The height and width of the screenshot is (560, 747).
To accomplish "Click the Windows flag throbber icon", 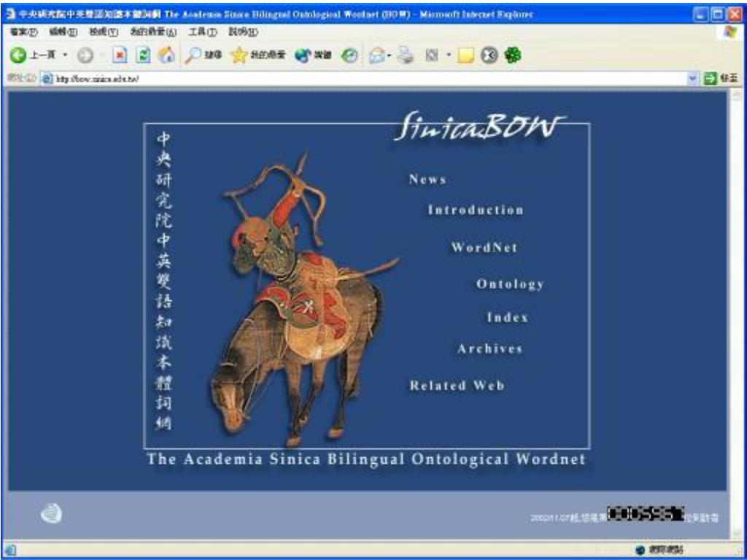I will click(730, 33).
